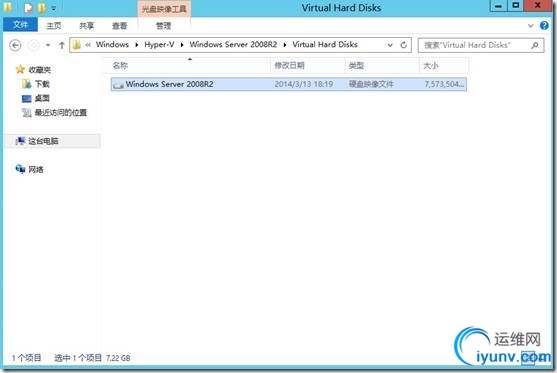Close the Virtual Hard Disks window
This screenshot has height=373, width=557.
pyautogui.click(x=538, y=5)
